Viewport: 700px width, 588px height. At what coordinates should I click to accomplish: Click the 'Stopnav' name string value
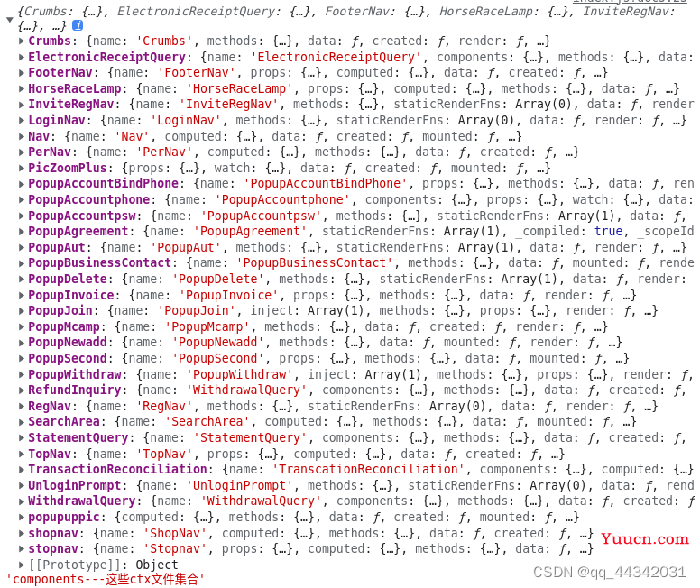(x=175, y=549)
